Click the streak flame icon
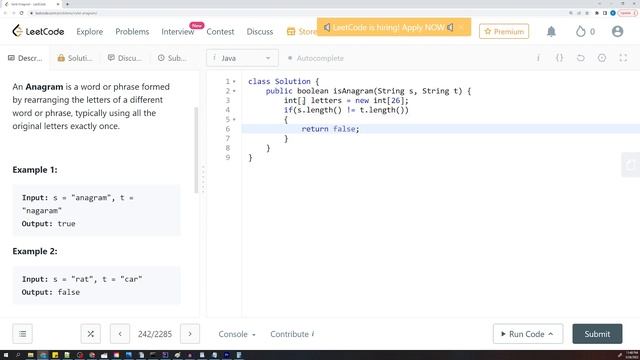 pos(580,31)
